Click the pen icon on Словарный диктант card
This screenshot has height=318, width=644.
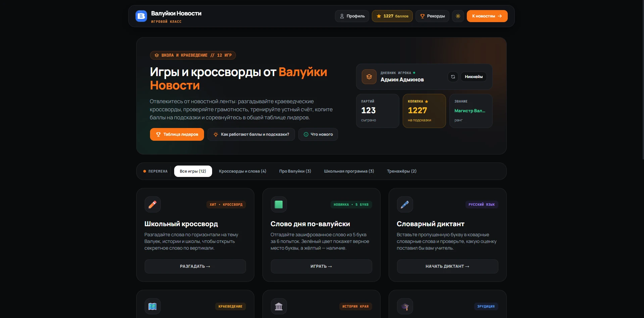(405, 204)
